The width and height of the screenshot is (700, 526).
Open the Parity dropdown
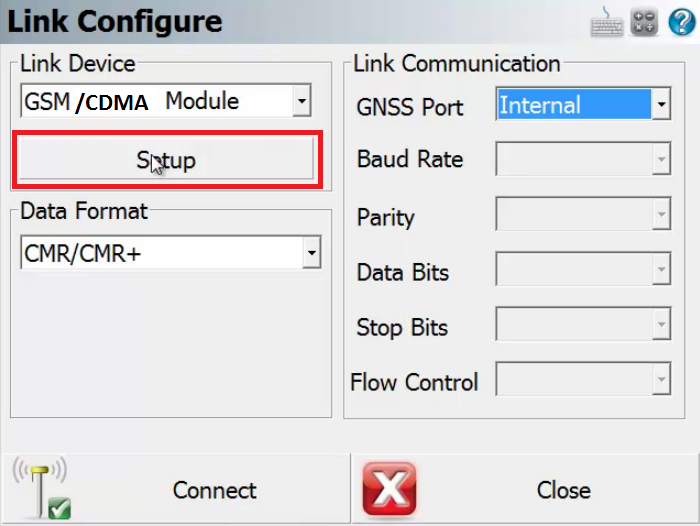[660, 214]
